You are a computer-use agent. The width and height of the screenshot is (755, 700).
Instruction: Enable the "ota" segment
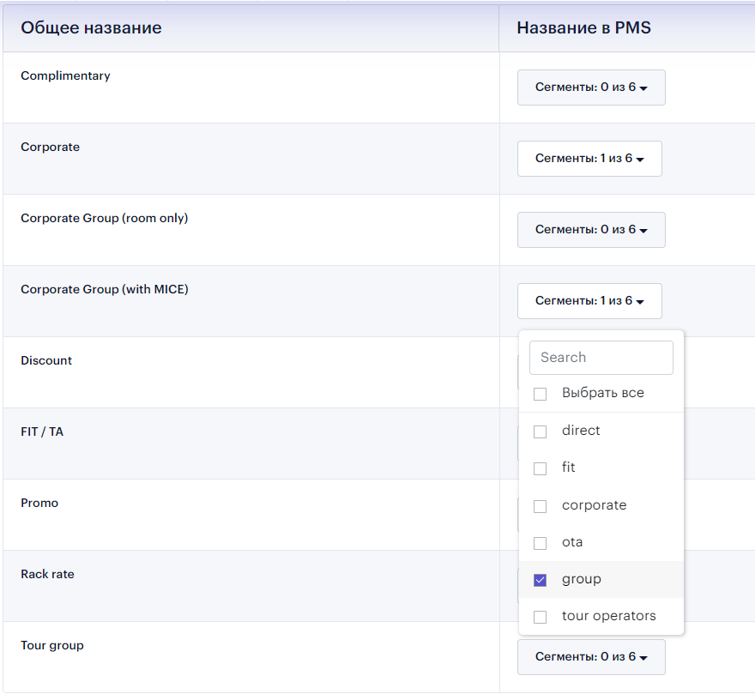540,542
